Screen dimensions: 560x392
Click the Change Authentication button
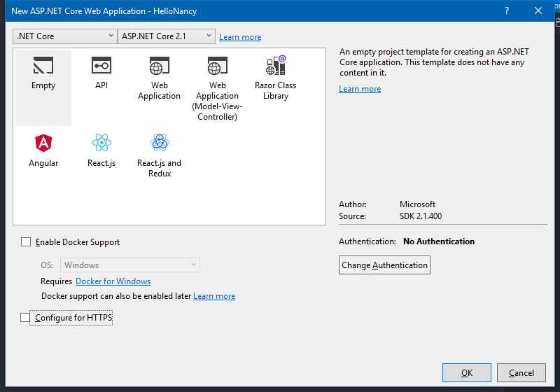coord(384,265)
